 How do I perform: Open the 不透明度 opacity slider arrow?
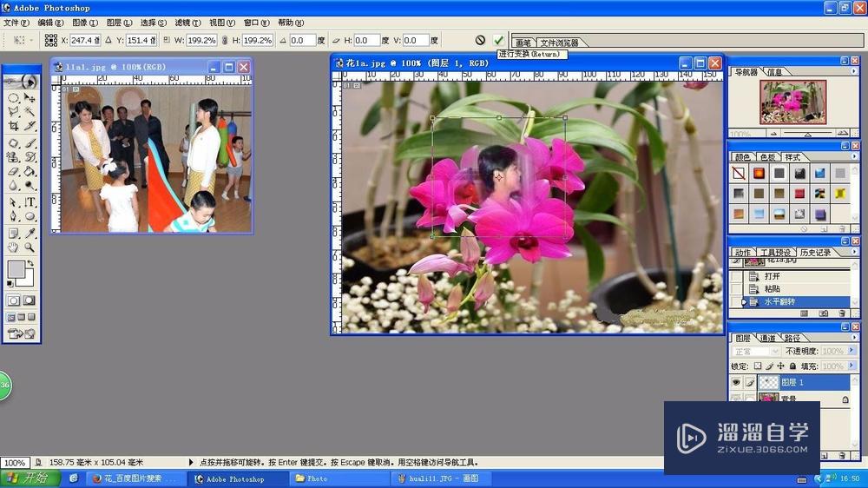852,351
